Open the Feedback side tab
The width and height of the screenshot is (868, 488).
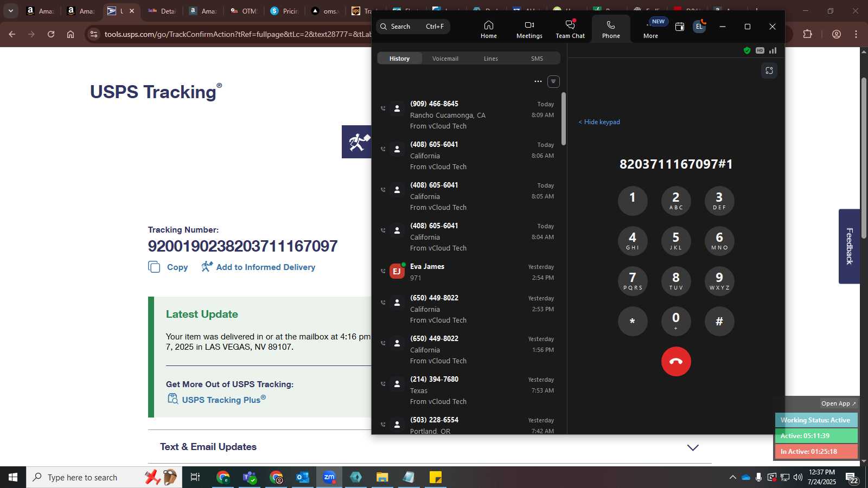849,246
